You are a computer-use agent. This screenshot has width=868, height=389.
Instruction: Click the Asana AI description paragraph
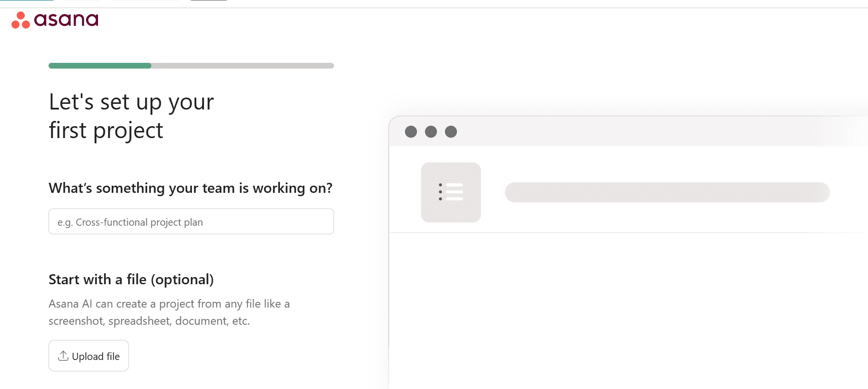pyautogui.click(x=169, y=312)
